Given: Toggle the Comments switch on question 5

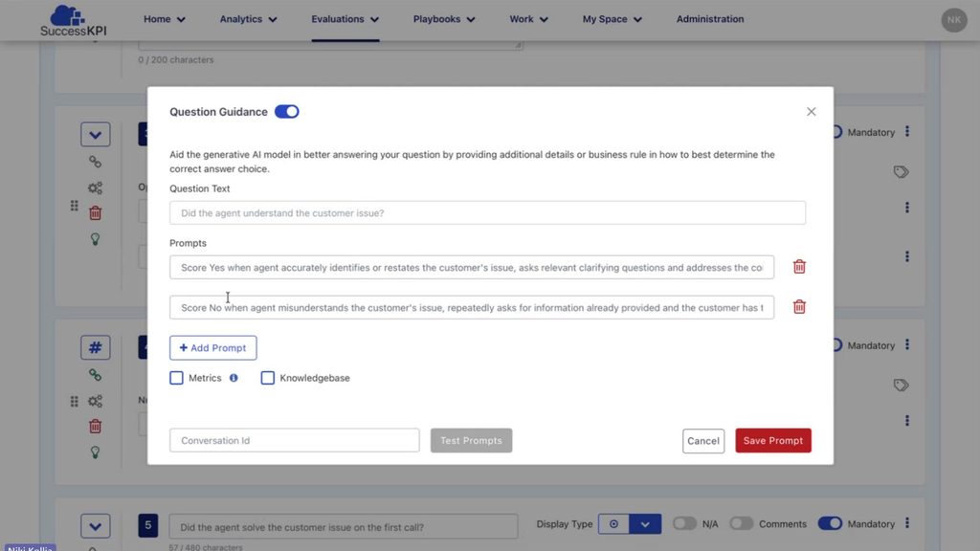Looking at the screenshot, I should tap(742, 523).
